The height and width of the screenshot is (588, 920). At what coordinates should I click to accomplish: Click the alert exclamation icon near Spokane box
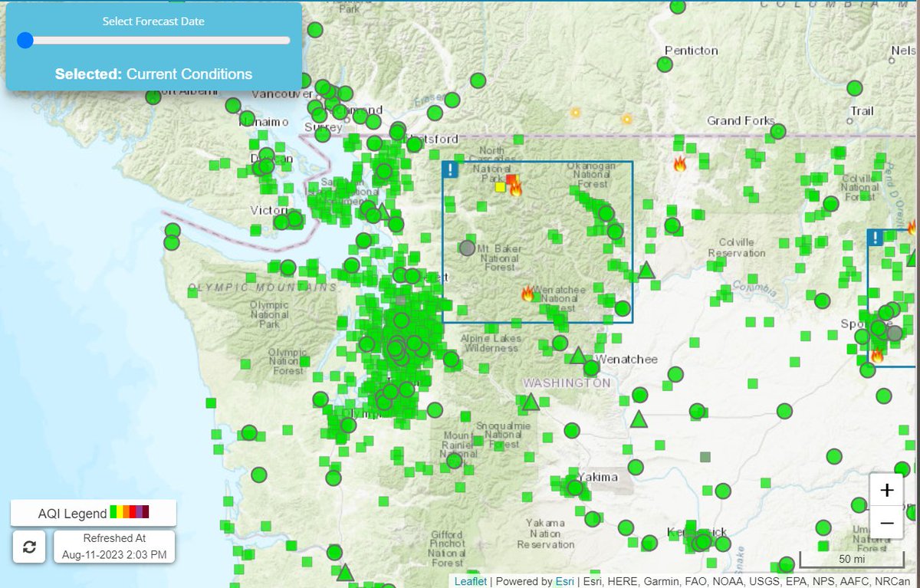876,238
